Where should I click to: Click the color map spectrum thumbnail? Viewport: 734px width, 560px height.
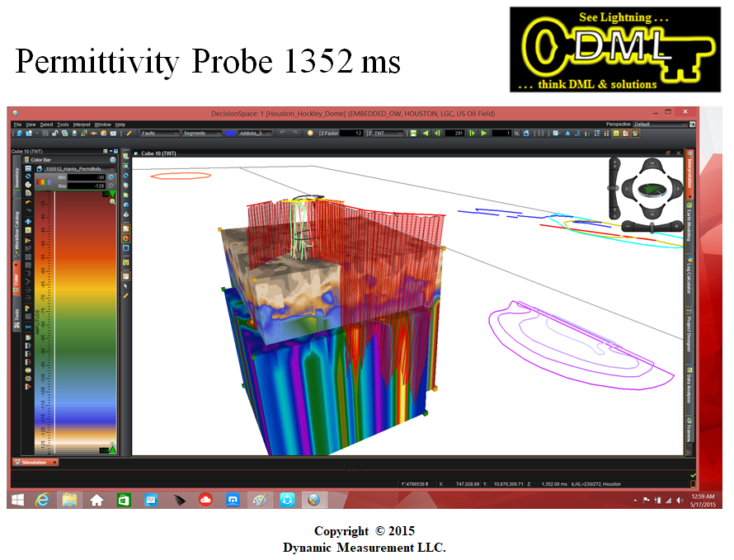point(44,181)
